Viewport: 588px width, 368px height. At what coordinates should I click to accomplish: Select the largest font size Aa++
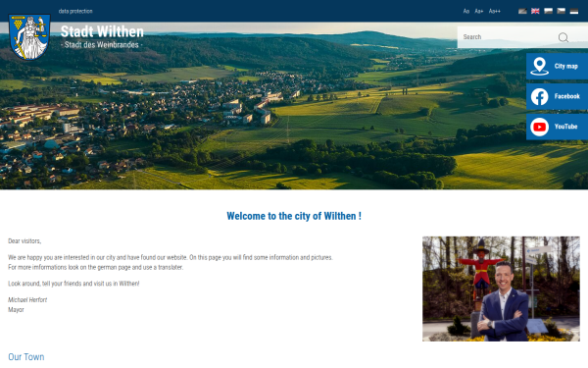(x=494, y=11)
